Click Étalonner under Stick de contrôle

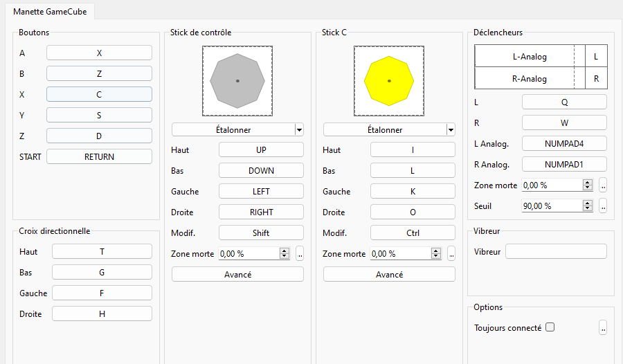click(x=233, y=129)
